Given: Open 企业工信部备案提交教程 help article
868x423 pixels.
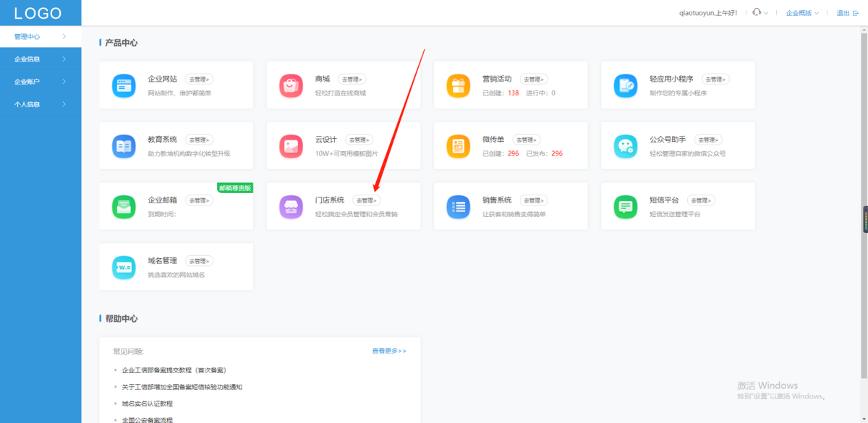Looking at the screenshot, I should [174, 370].
